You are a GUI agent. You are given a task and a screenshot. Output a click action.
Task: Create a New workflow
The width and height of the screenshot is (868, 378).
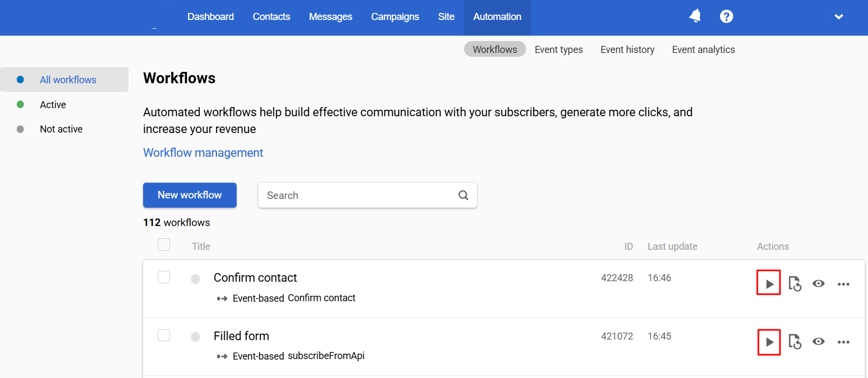[x=190, y=195]
